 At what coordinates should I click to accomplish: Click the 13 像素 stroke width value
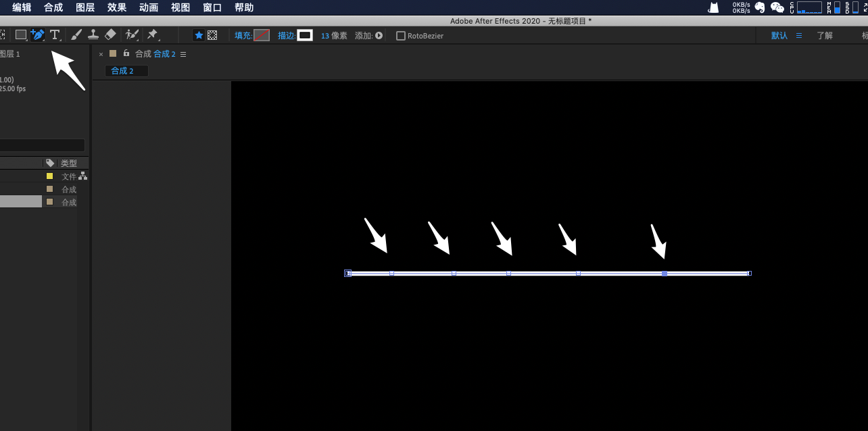click(334, 36)
